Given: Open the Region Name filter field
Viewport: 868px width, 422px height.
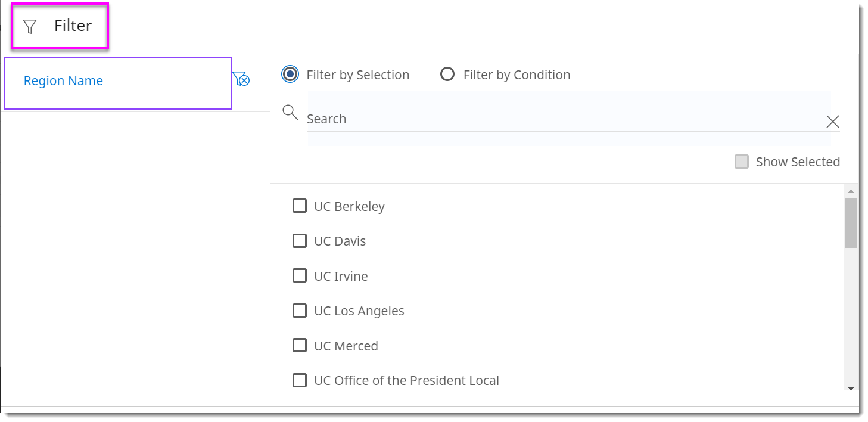Looking at the screenshot, I should pos(117,83).
